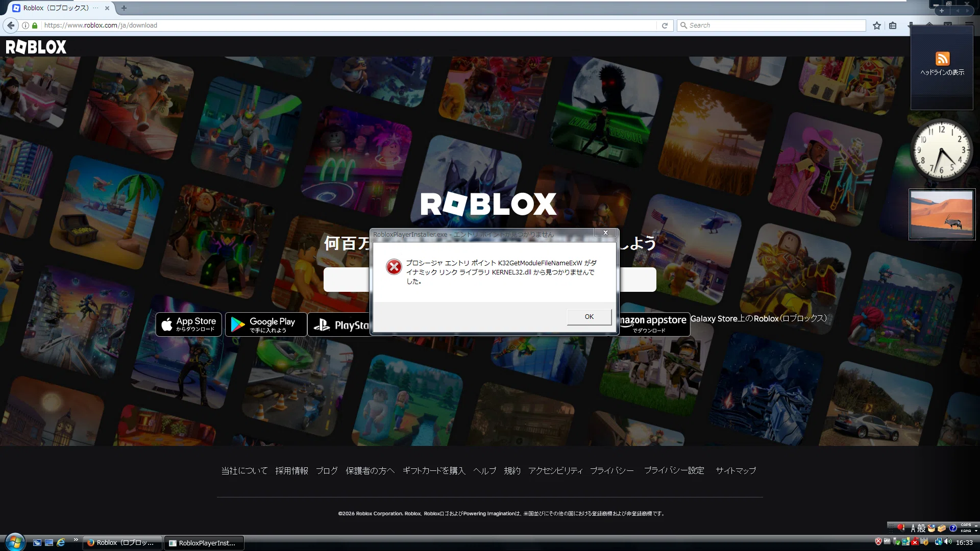The height and width of the screenshot is (551, 980).
Task: Click the ヘッドラインの表示 gadget text
Action: click(x=942, y=72)
